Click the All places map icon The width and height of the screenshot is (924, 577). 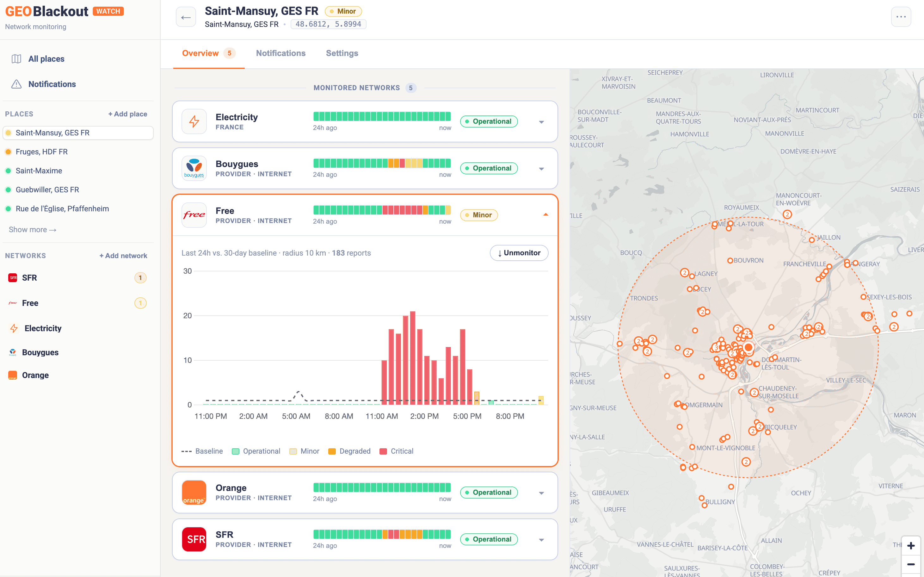tap(16, 59)
